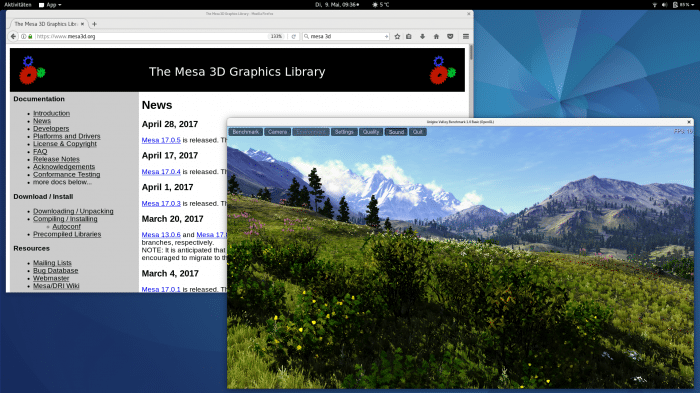
Task: Open the App menu in the top bar
Action: coord(50,5)
